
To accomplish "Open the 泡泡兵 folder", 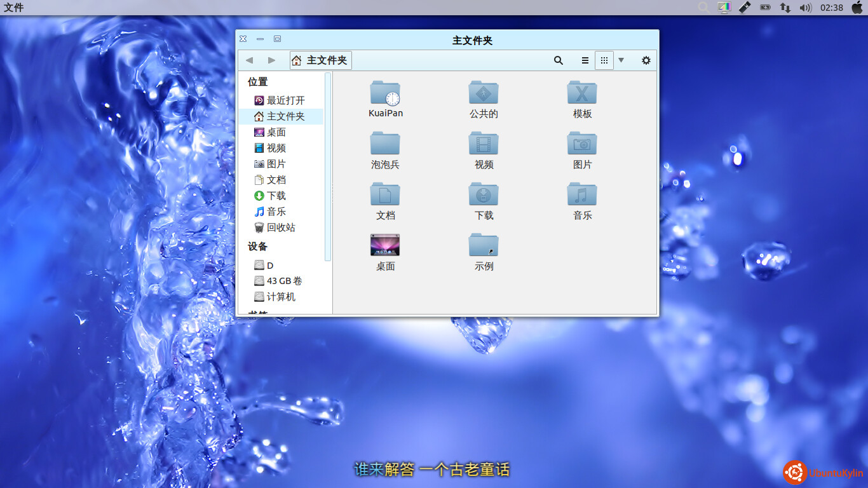I will (x=385, y=144).
